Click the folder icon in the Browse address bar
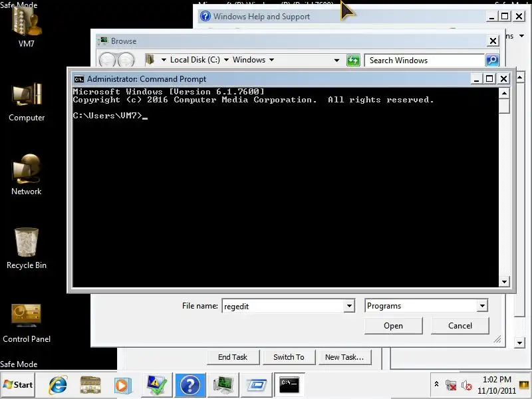 pyautogui.click(x=150, y=60)
